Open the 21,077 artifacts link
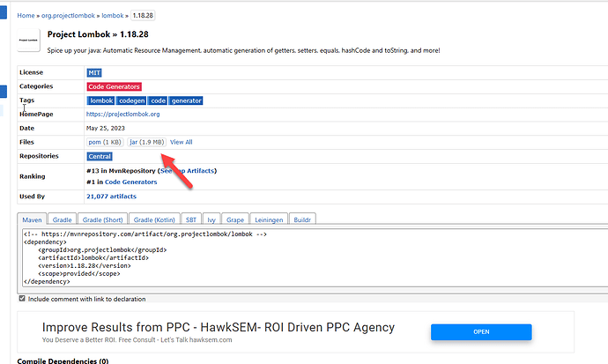Image resolution: width=608 pixels, height=364 pixels. (111, 197)
